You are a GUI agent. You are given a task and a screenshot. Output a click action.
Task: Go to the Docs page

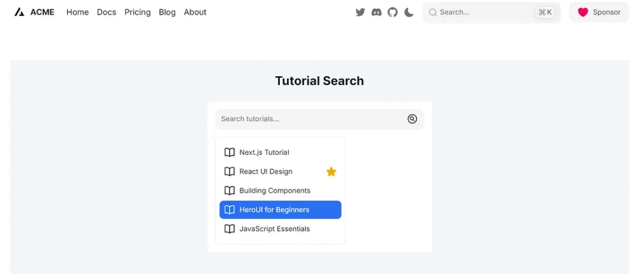point(106,12)
